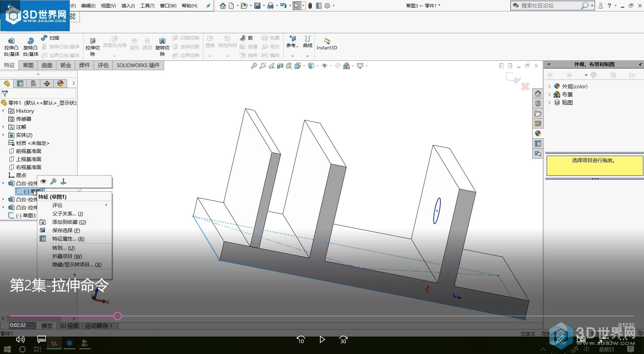This screenshot has height=354, width=644.
Task: Open 评论 submenu in context menu
Action: coord(75,205)
